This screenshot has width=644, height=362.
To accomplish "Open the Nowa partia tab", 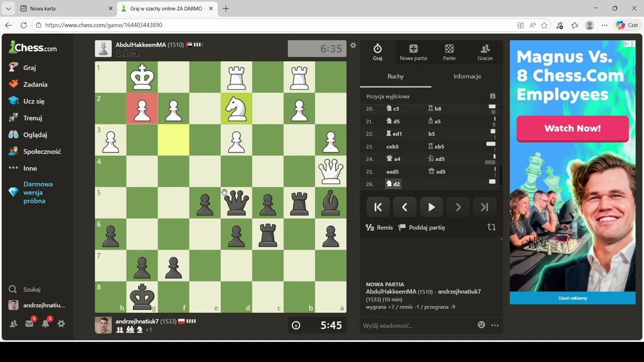I will pos(413,52).
